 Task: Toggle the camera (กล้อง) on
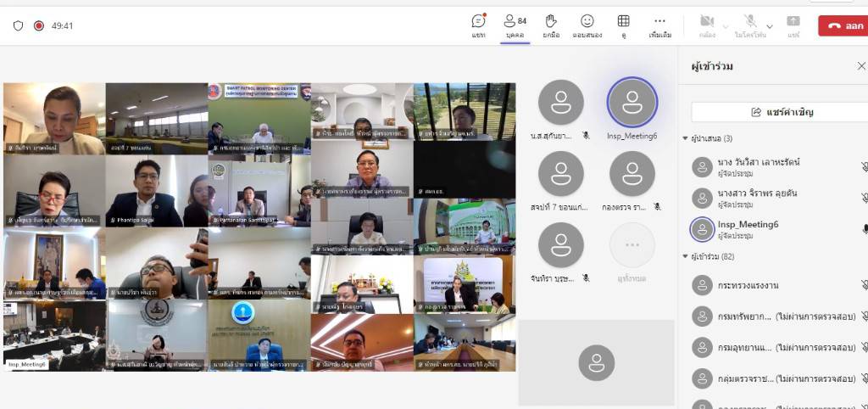click(x=706, y=25)
